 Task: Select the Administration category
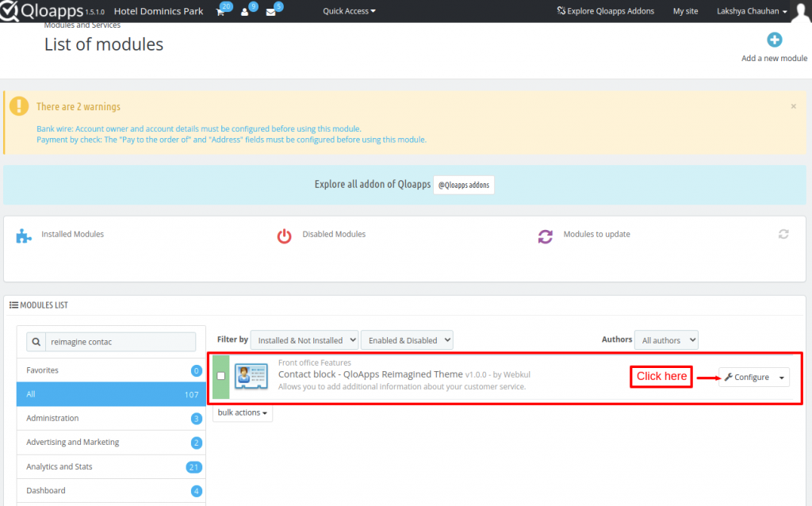[111, 418]
